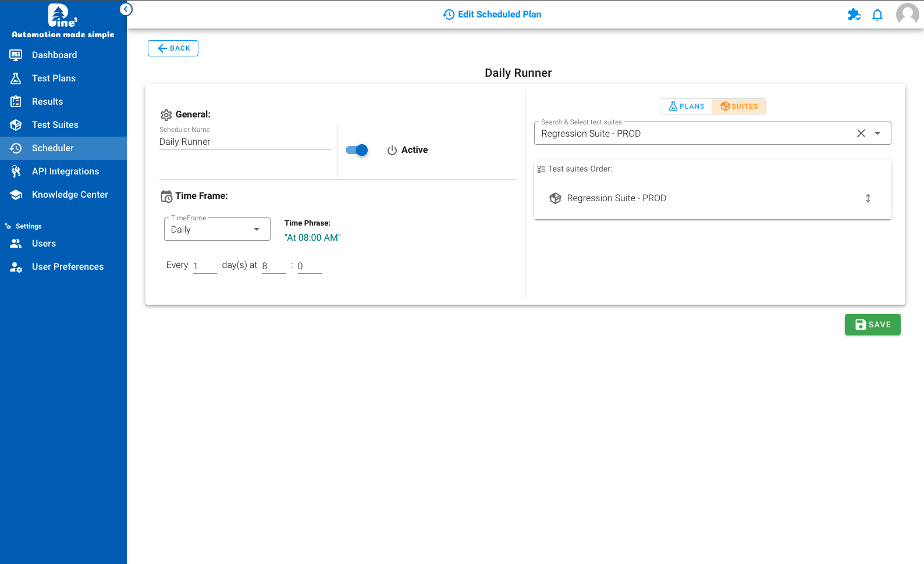Save the scheduled plan
The height and width of the screenshot is (564, 924).
coord(872,324)
